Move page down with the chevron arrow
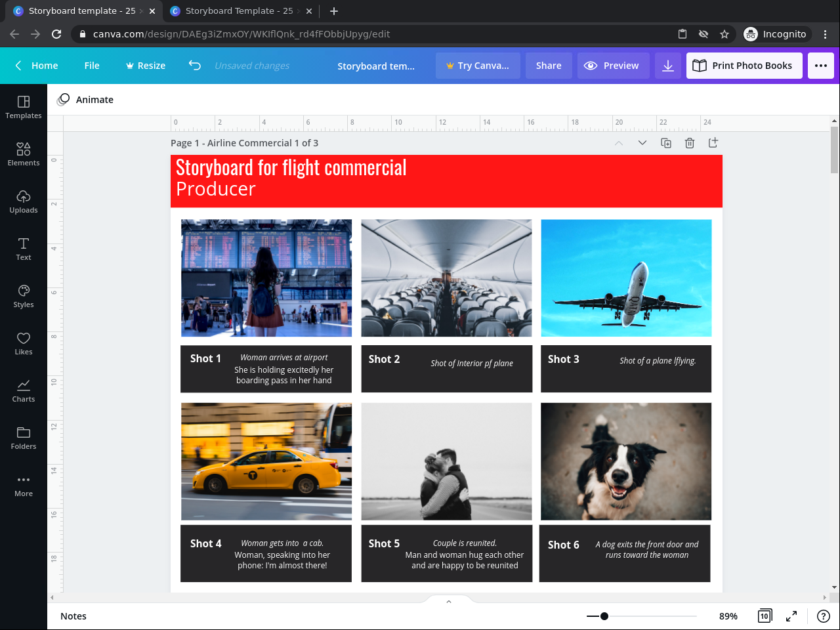 tap(642, 143)
